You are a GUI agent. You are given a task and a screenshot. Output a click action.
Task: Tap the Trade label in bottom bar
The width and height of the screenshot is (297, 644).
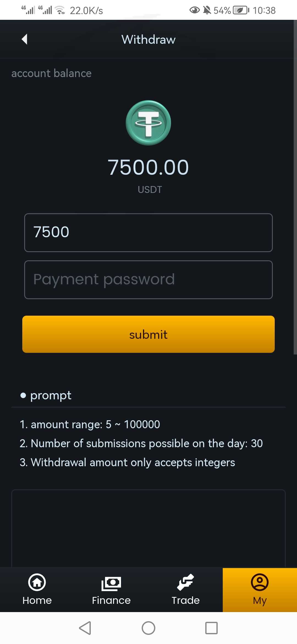185,600
